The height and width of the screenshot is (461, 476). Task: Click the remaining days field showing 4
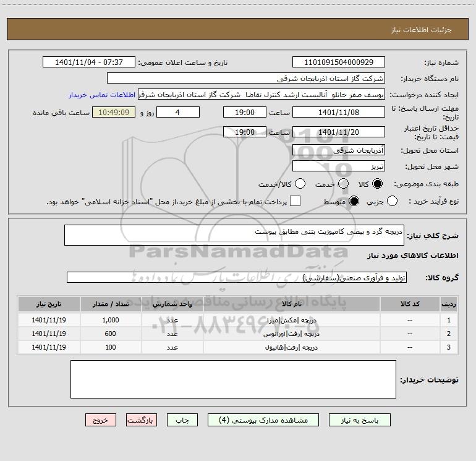[x=178, y=112]
